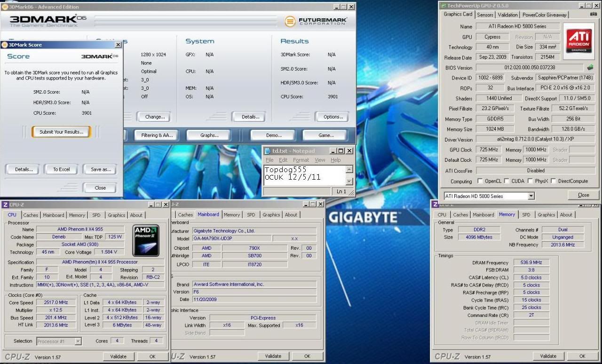Click the Change settings button in 3DMark06
This screenshot has width=602, height=364.
point(155,117)
